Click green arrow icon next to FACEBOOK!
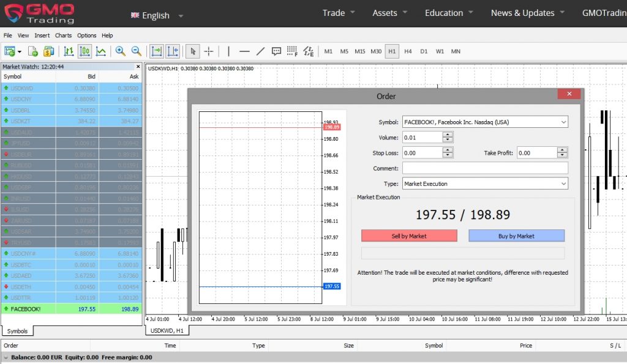This screenshot has height=364, width=627. click(6, 309)
